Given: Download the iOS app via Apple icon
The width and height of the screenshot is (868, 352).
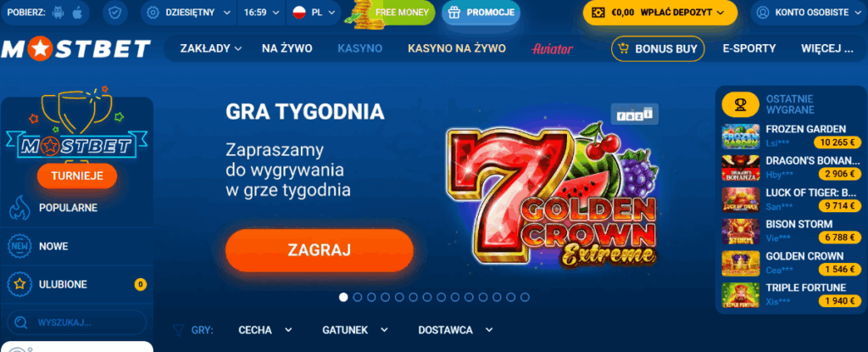Looking at the screenshot, I should [77, 12].
